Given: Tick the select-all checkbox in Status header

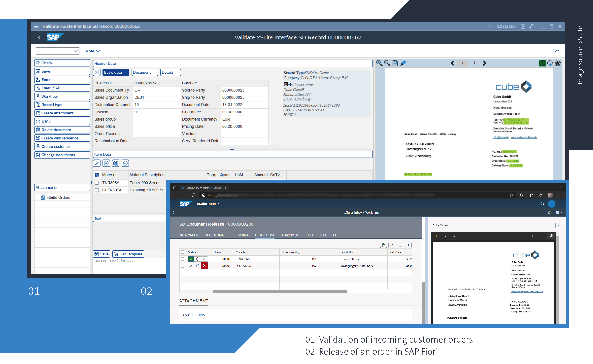Looking at the screenshot, I should click(x=183, y=252).
